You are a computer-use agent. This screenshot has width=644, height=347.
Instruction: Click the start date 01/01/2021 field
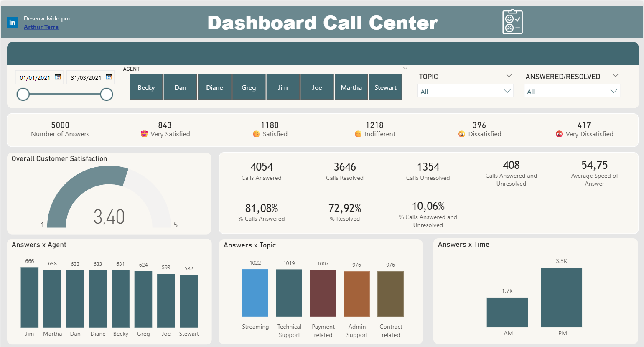pyautogui.click(x=35, y=78)
